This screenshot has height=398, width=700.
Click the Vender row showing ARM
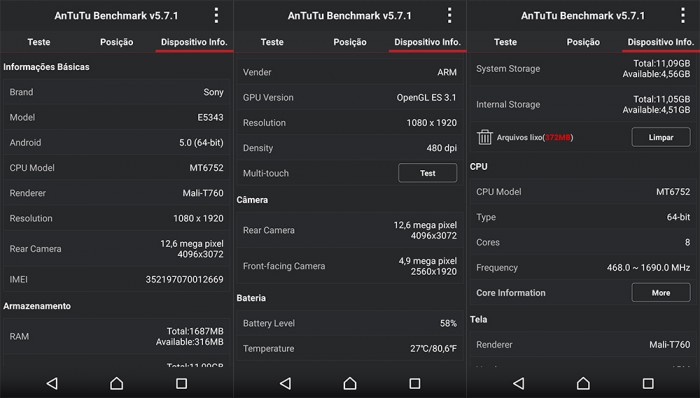click(350, 72)
